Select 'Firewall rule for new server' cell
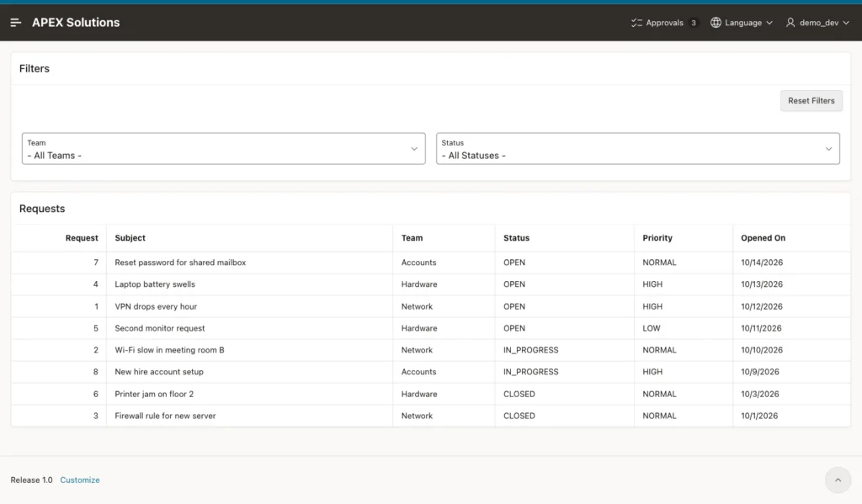 (165, 416)
